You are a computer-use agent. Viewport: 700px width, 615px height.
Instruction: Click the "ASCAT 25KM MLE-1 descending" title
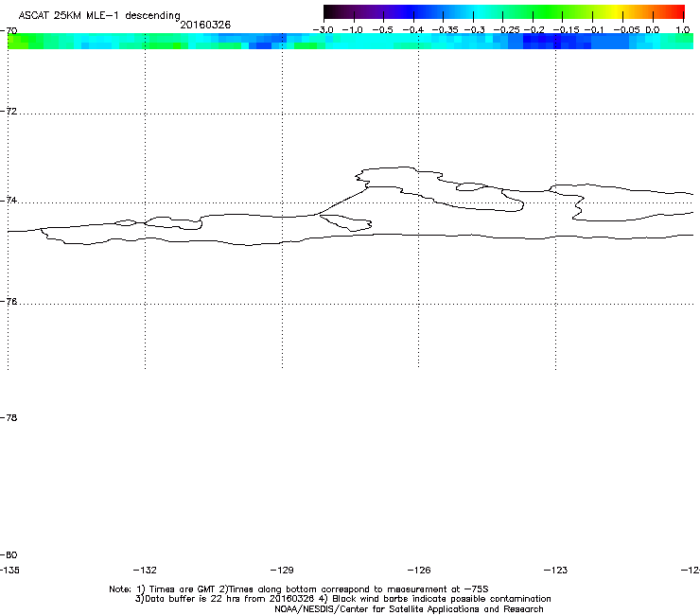pos(99,15)
